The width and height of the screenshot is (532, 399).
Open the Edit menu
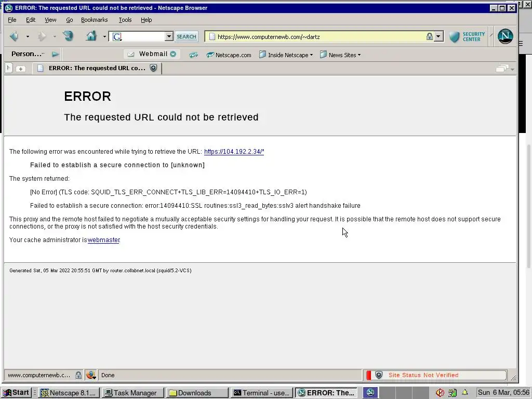31,20
